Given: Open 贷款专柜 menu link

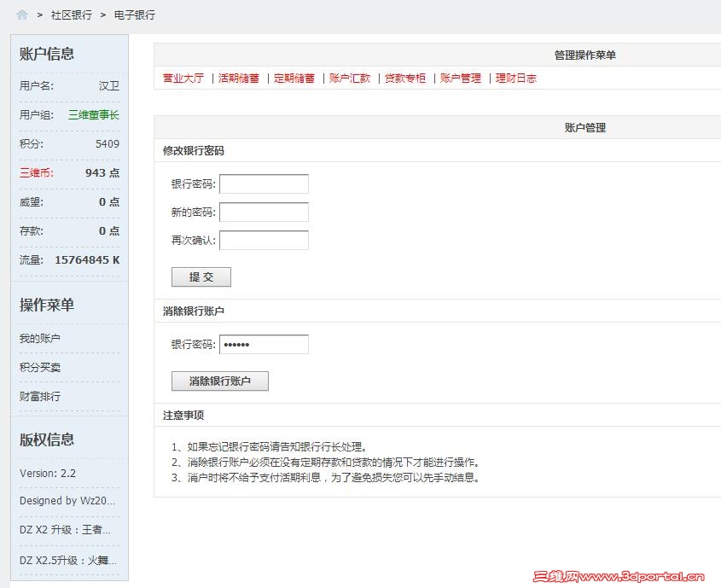Looking at the screenshot, I should coord(405,79).
